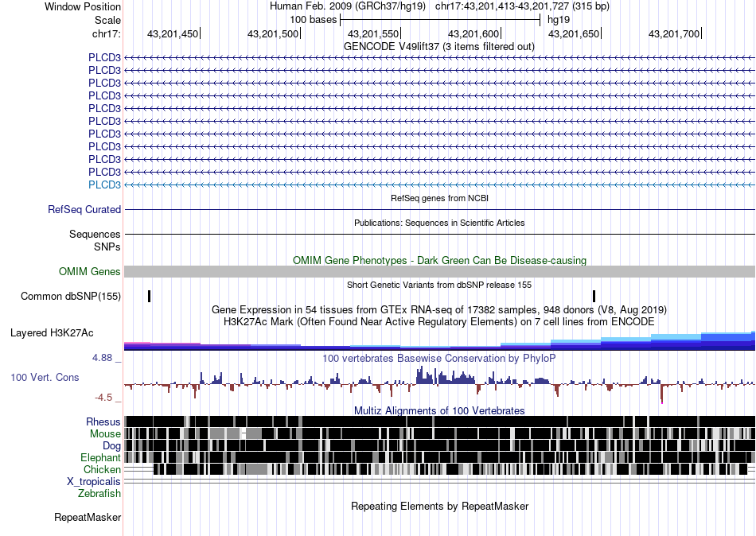Click the 43,201,700 coordinate tick
The width and height of the screenshot is (756, 536).
click(674, 33)
